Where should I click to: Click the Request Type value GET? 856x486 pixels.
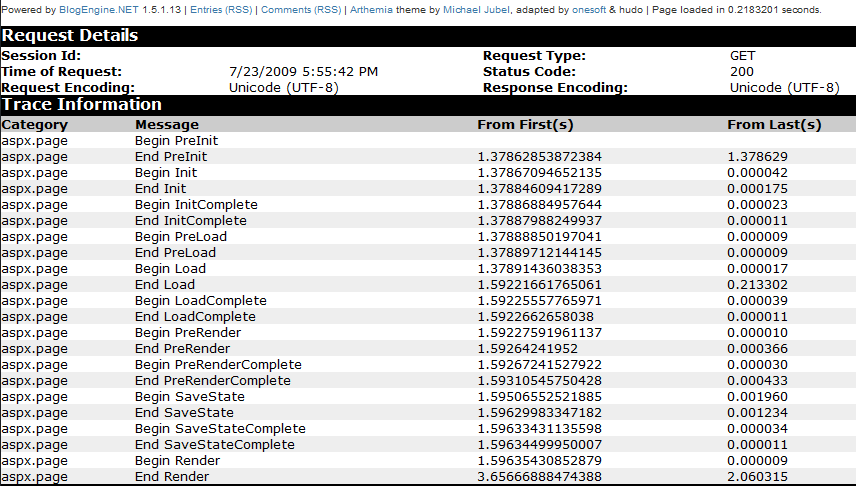742,56
